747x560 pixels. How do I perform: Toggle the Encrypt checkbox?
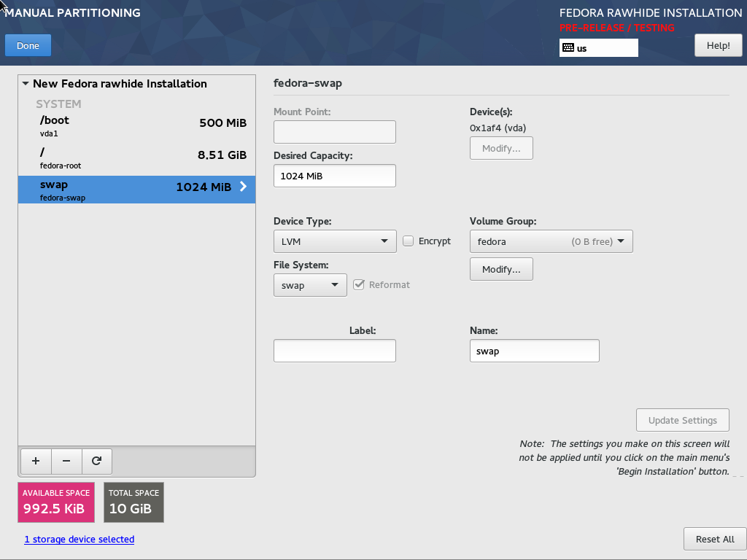408,241
